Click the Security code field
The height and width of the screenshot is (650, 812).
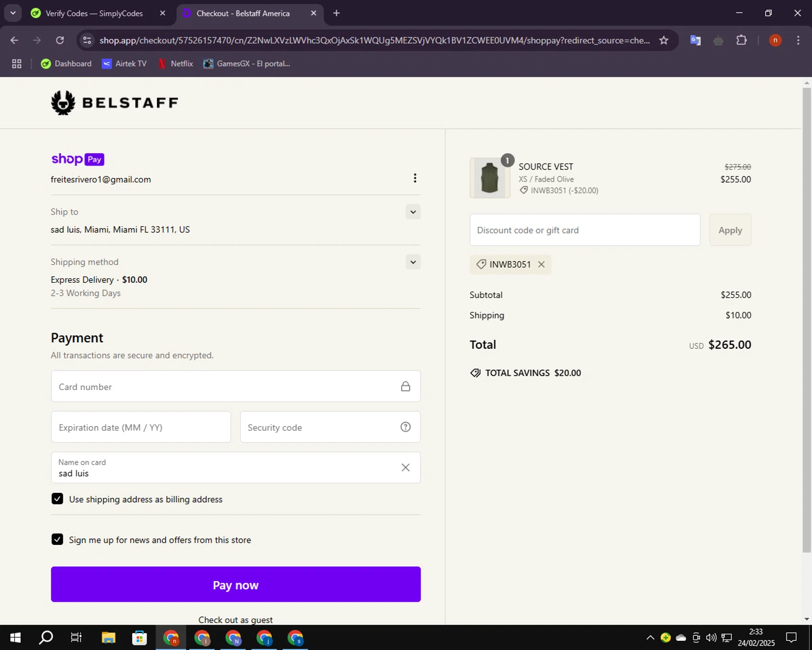[330, 427]
